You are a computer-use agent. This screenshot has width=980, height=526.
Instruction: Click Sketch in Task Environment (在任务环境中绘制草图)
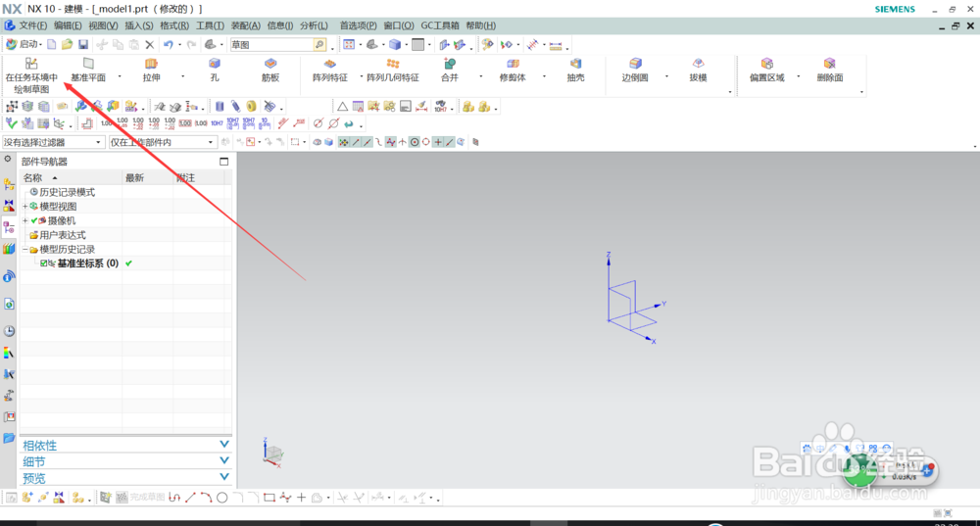(x=31, y=75)
